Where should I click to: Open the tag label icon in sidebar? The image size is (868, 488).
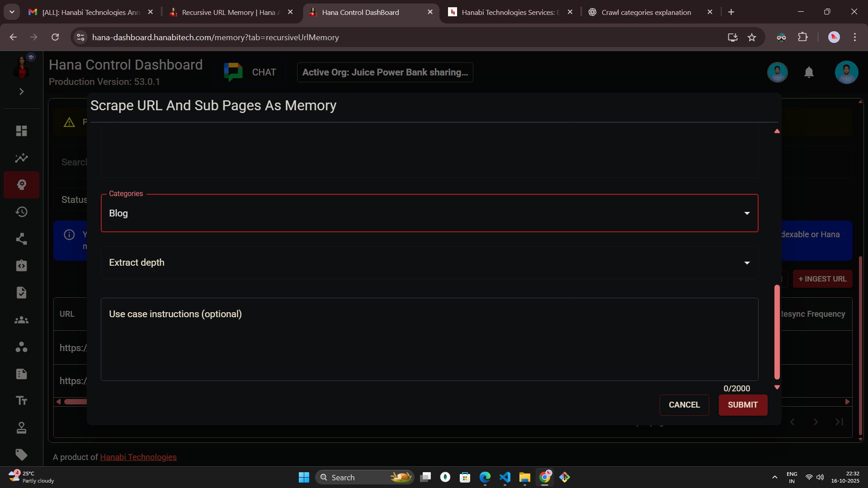point(21,455)
